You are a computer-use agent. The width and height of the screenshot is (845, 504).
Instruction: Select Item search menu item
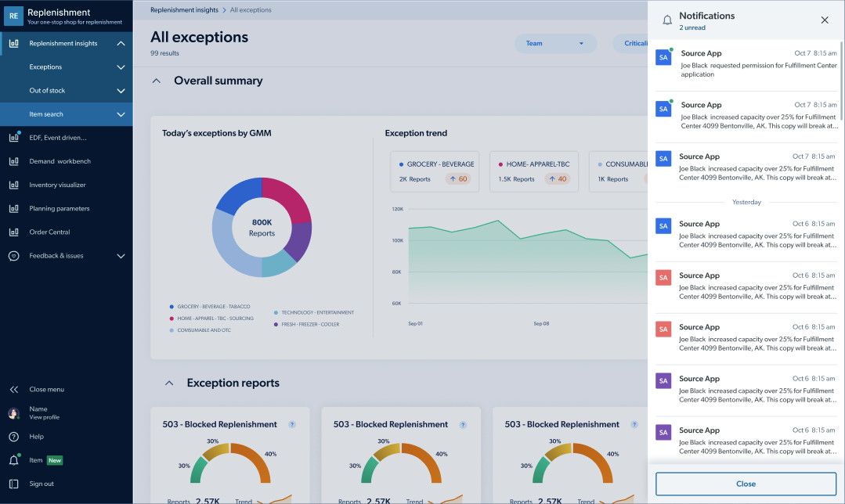[x=67, y=114]
